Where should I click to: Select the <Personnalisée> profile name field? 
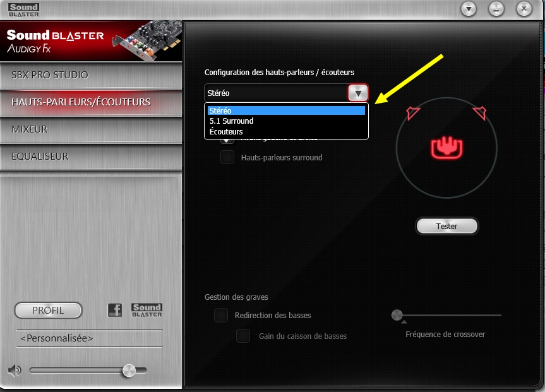(90, 338)
